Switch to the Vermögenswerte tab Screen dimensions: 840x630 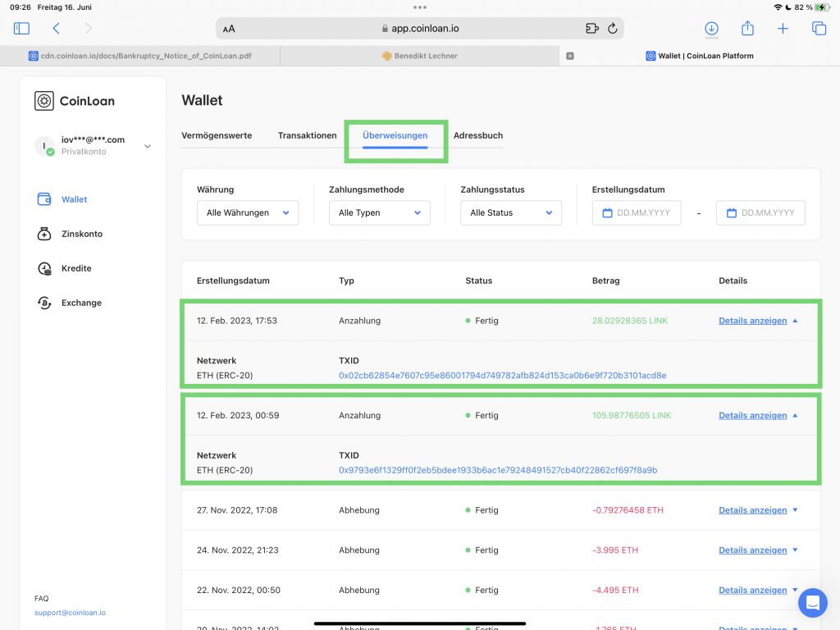coord(217,135)
